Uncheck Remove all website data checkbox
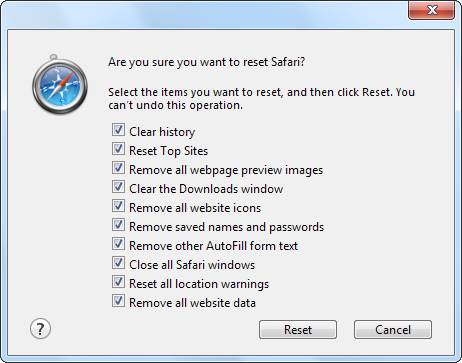462x363 pixels. click(x=118, y=301)
